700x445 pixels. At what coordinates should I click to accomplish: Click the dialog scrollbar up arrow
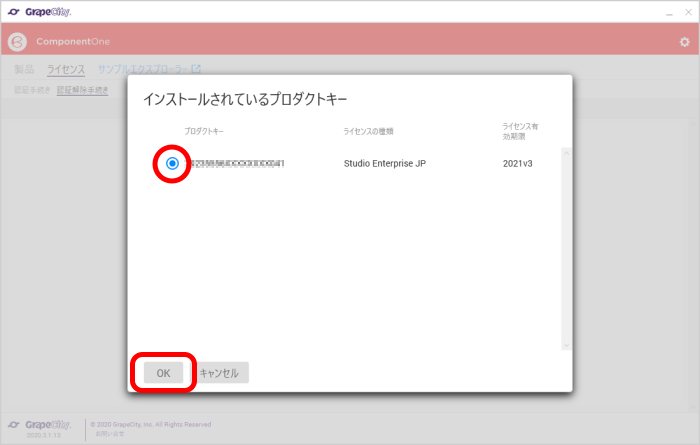(566, 153)
